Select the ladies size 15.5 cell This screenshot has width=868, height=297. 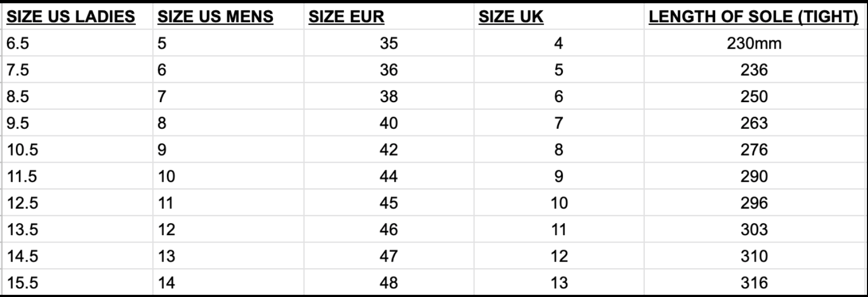pyautogui.click(x=78, y=283)
